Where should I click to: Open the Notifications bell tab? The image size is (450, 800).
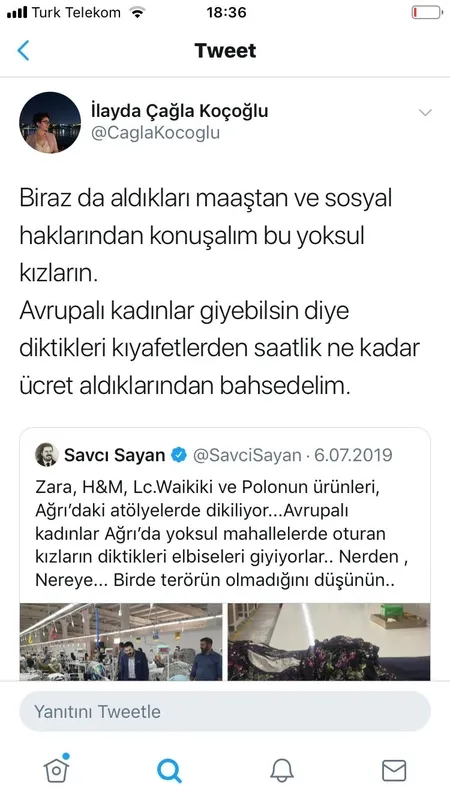pyautogui.click(x=282, y=770)
